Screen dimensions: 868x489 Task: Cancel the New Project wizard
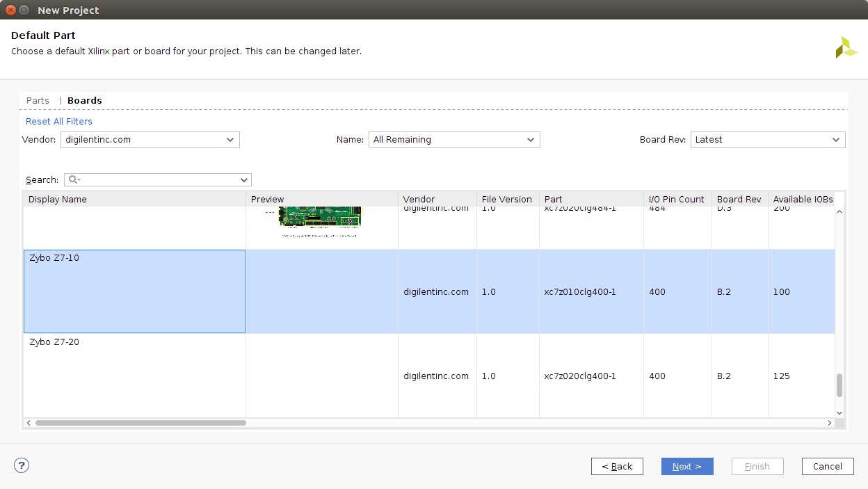[827, 467]
